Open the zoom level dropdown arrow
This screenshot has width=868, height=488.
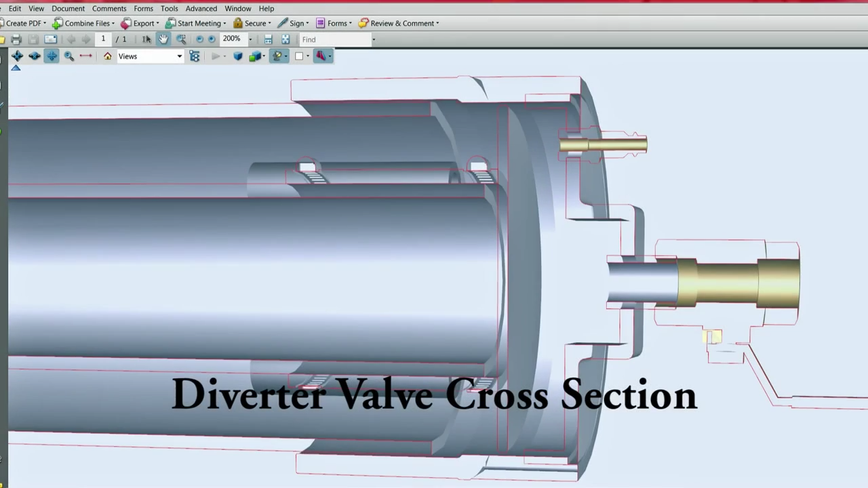click(x=250, y=39)
